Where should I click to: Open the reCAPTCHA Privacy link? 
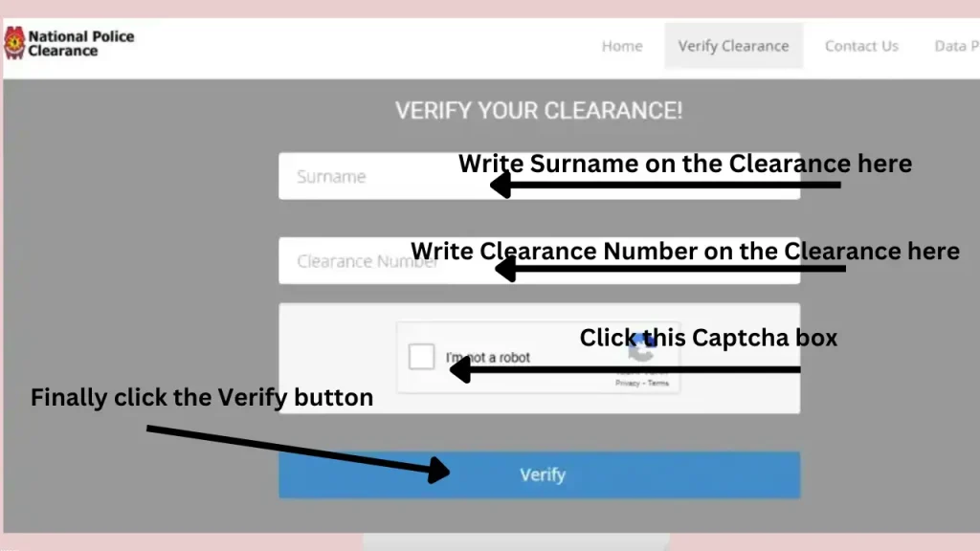coord(627,383)
